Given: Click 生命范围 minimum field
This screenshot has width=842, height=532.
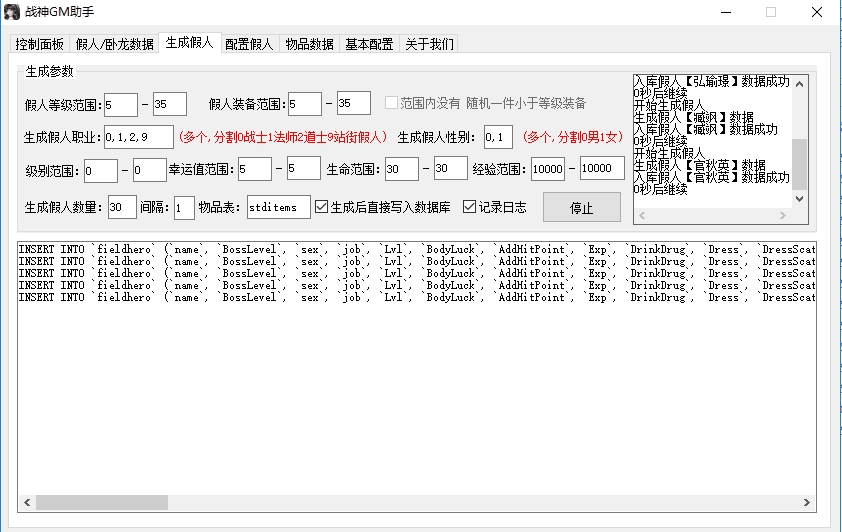Looking at the screenshot, I should click(402, 169).
